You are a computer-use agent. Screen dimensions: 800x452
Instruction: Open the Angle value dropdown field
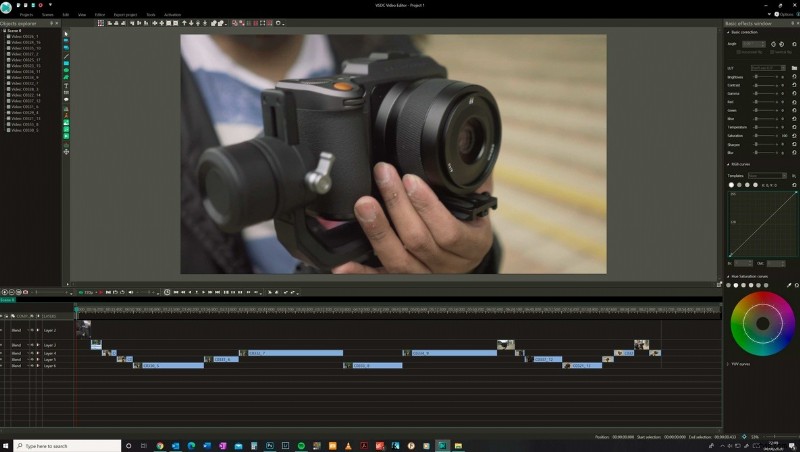point(754,44)
